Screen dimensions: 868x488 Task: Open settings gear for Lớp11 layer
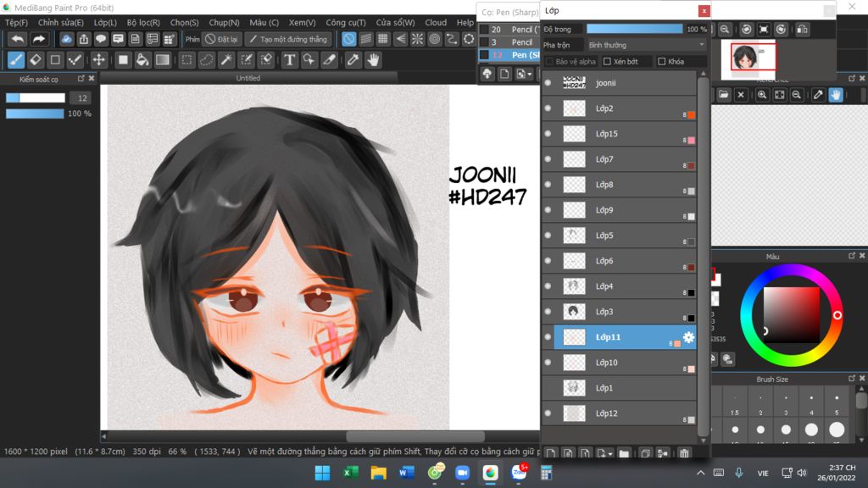pos(688,337)
